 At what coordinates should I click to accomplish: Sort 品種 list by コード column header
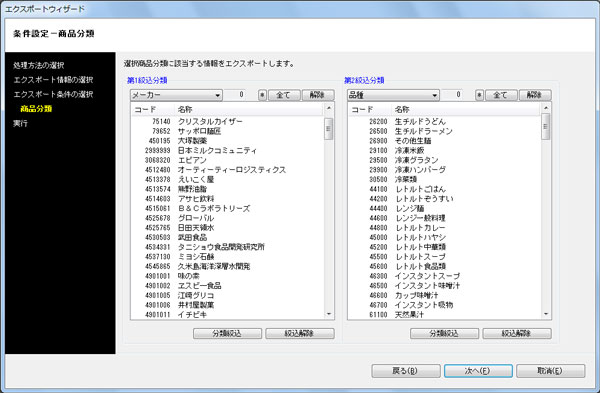(370, 110)
